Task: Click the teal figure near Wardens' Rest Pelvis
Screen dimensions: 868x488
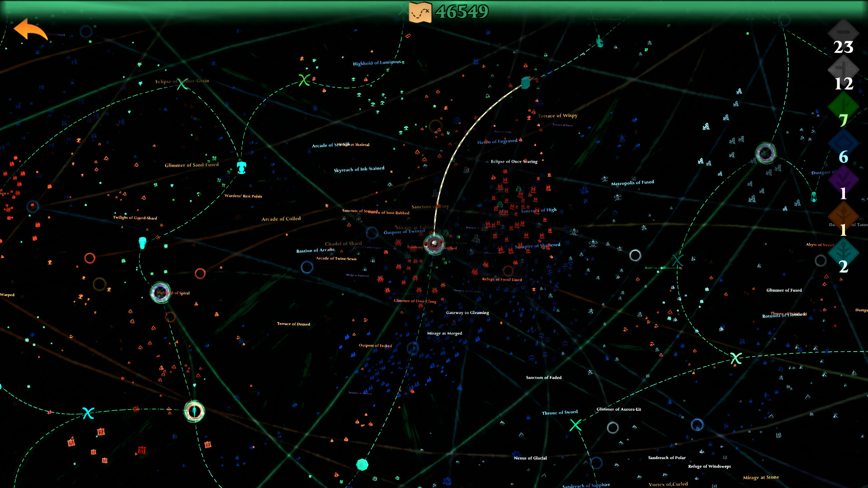Action: point(242,168)
